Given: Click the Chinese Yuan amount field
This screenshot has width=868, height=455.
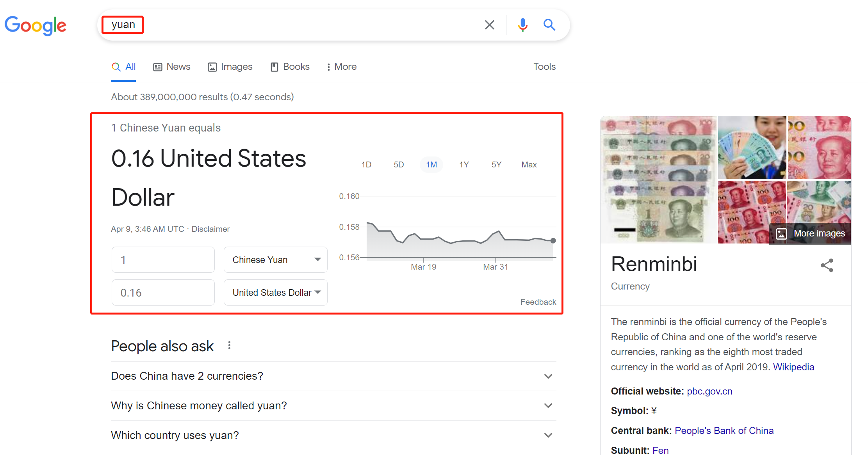Looking at the screenshot, I should (x=163, y=260).
